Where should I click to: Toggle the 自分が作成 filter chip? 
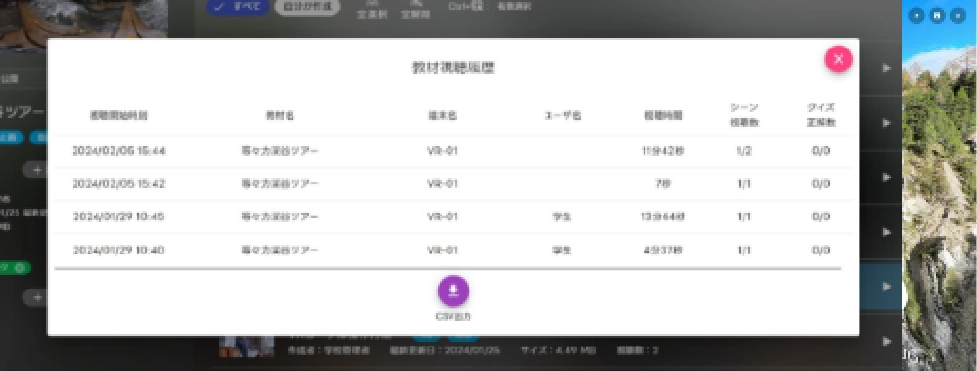(307, 7)
